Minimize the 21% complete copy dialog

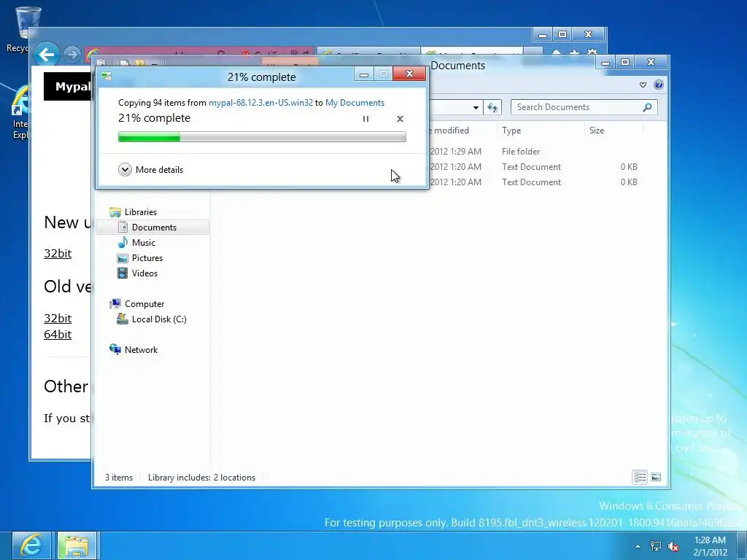[364, 74]
